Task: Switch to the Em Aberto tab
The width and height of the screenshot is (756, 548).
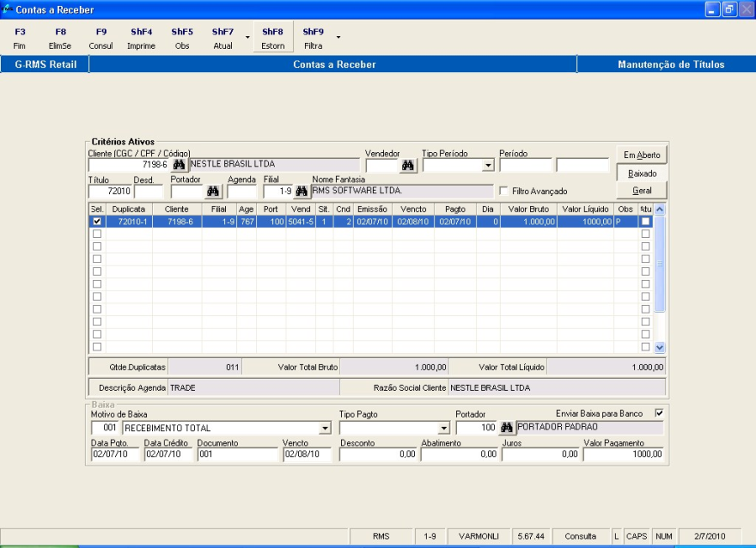Action: (x=642, y=155)
